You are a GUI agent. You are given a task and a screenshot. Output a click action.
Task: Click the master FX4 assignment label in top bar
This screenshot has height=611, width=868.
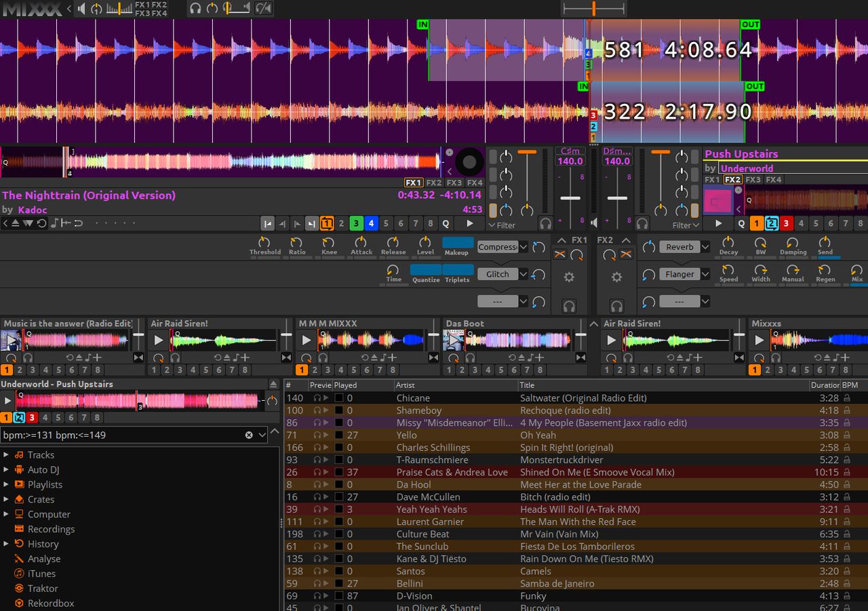[159, 13]
